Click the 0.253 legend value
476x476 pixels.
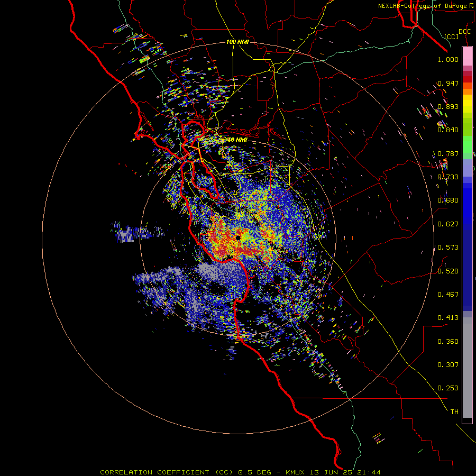click(448, 388)
